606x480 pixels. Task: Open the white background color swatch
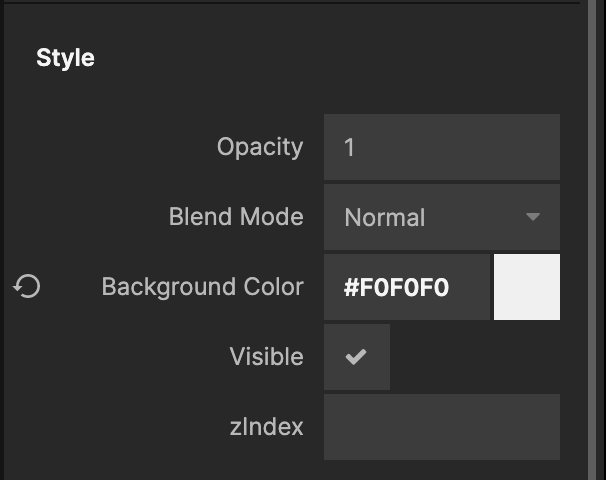pyautogui.click(x=527, y=287)
